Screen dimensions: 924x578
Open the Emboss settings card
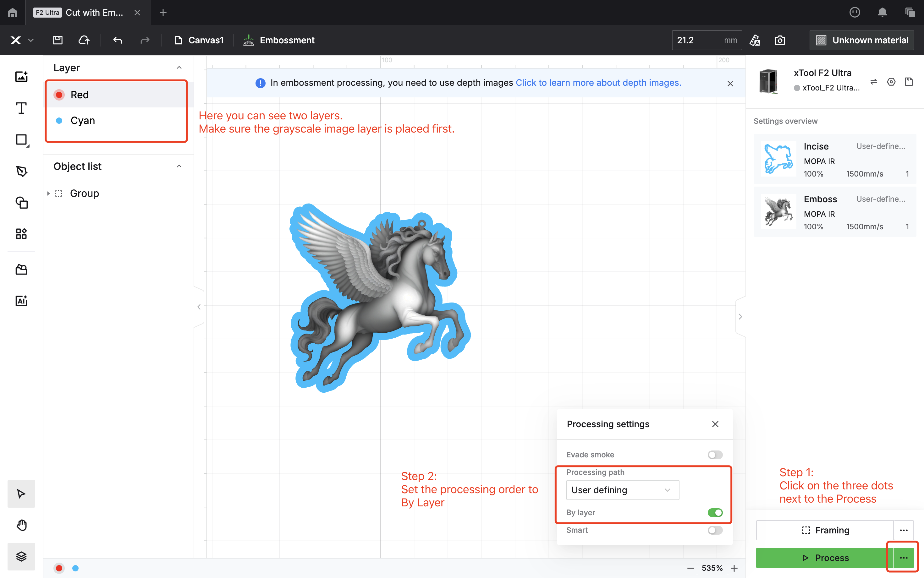pos(834,212)
